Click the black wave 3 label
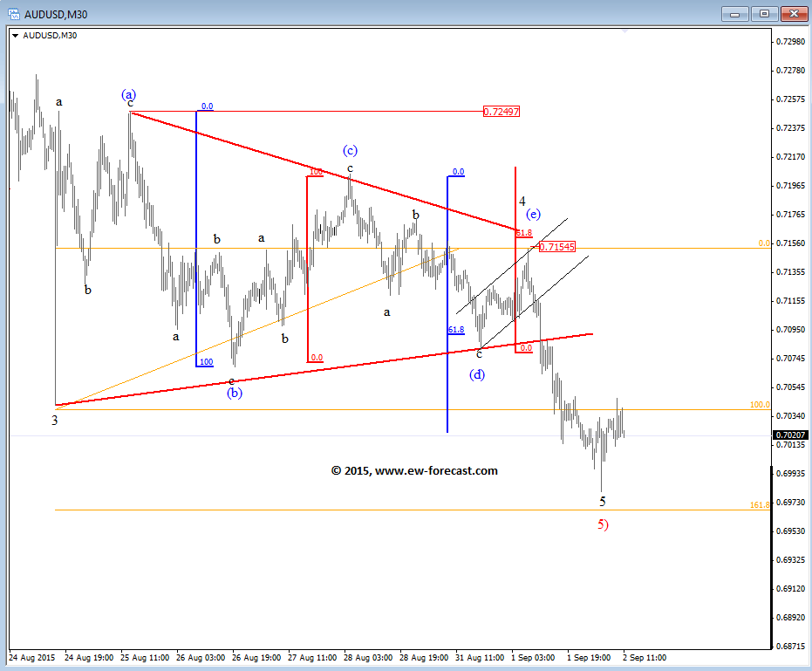This screenshot has height=671, width=812. pyautogui.click(x=54, y=420)
